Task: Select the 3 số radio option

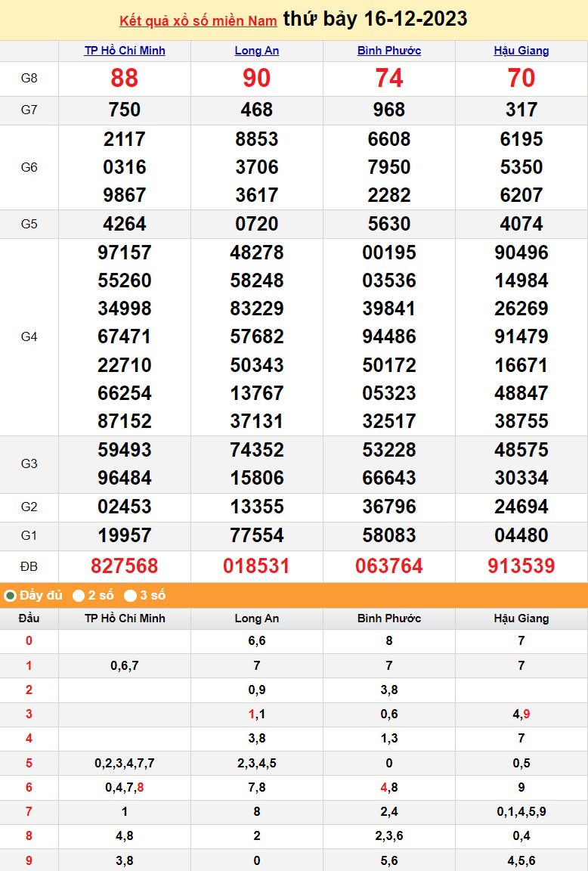Action: pos(131,596)
